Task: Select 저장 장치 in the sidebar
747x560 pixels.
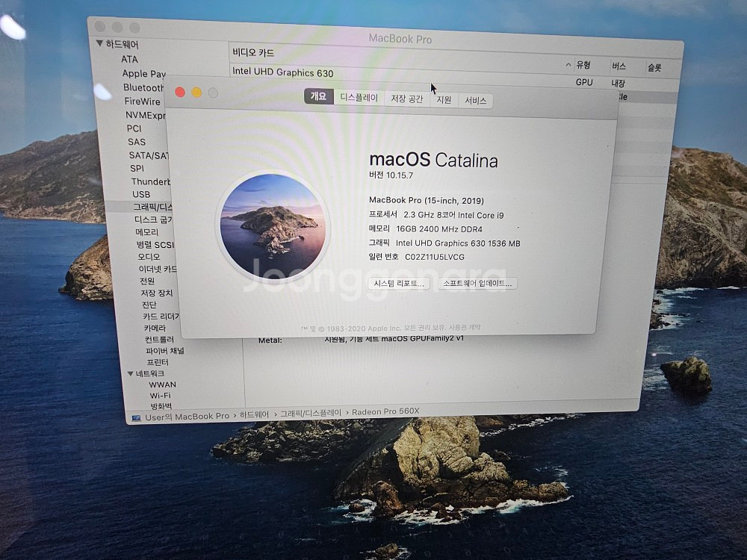Action: click(x=157, y=293)
